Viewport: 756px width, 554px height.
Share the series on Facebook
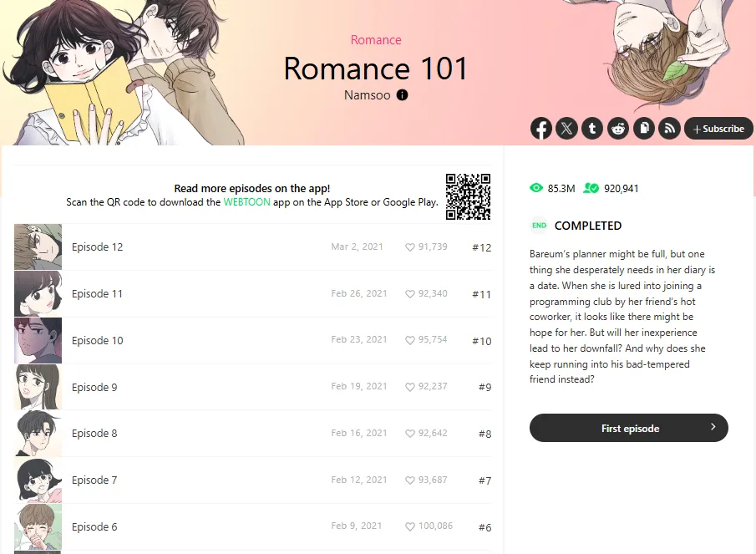(541, 128)
